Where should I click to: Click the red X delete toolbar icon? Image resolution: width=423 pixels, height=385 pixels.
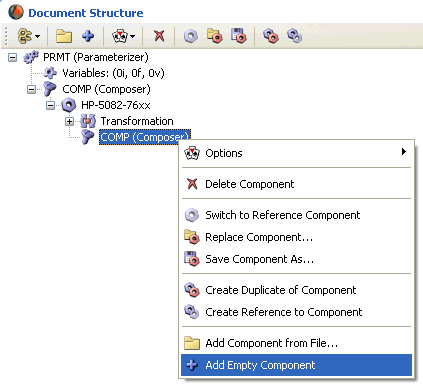[x=159, y=36]
